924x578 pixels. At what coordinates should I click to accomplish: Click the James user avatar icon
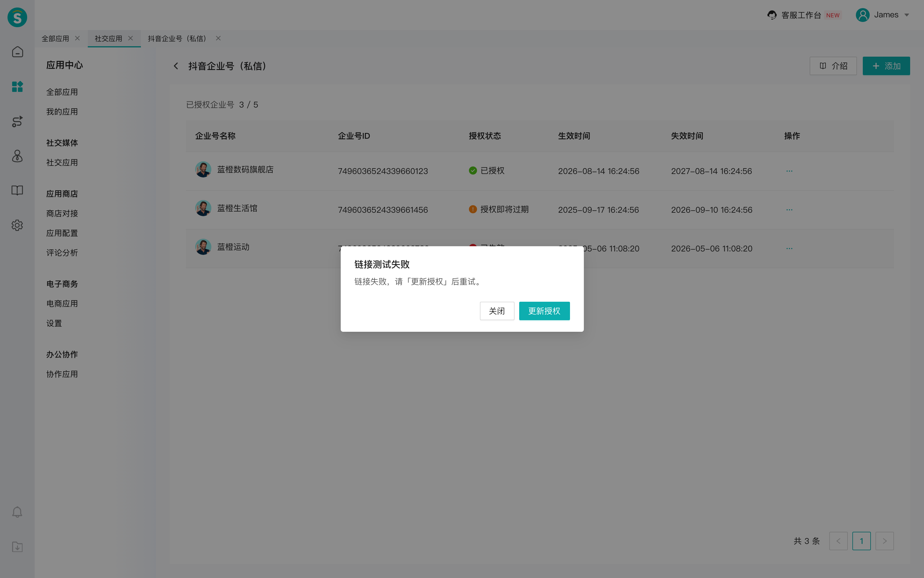[x=862, y=15]
